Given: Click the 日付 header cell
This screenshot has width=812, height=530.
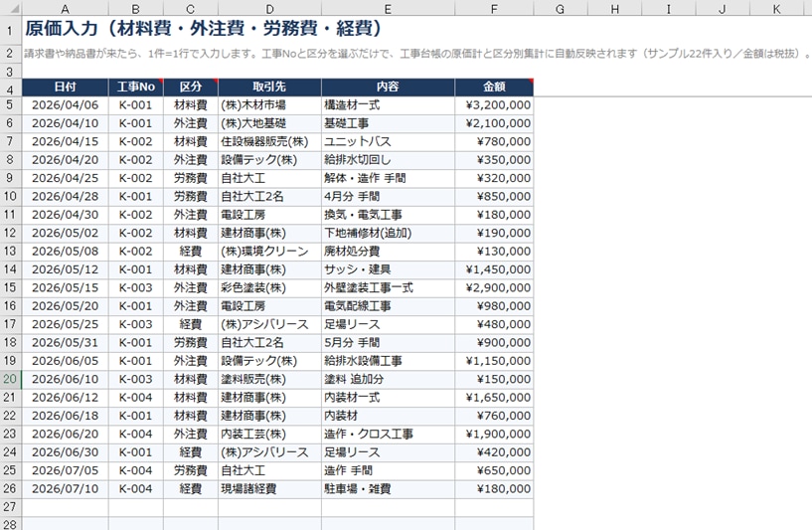Looking at the screenshot, I should coord(66,88).
